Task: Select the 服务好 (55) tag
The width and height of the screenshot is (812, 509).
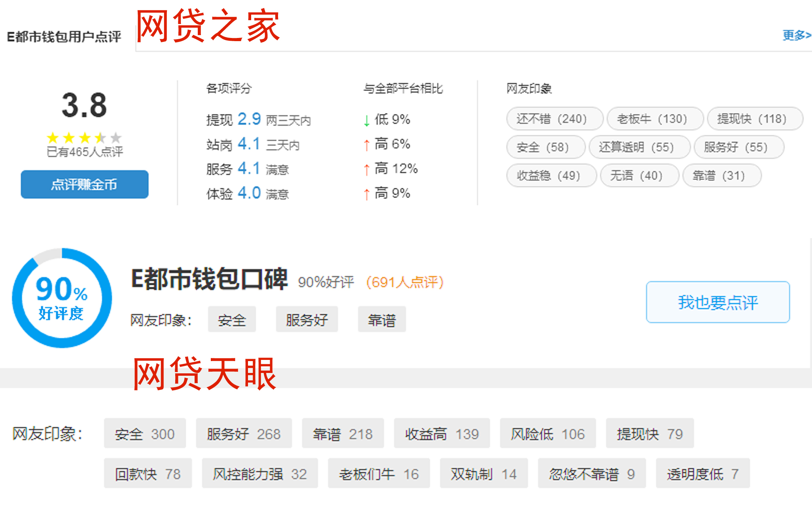Action: click(x=739, y=147)
